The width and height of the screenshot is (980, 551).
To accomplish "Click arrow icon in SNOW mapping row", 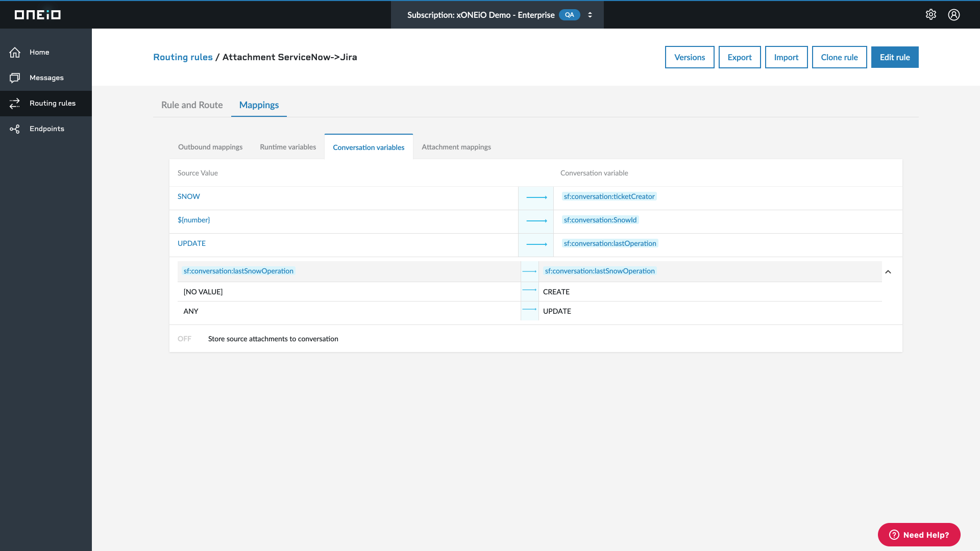I will tap(536, 197).
